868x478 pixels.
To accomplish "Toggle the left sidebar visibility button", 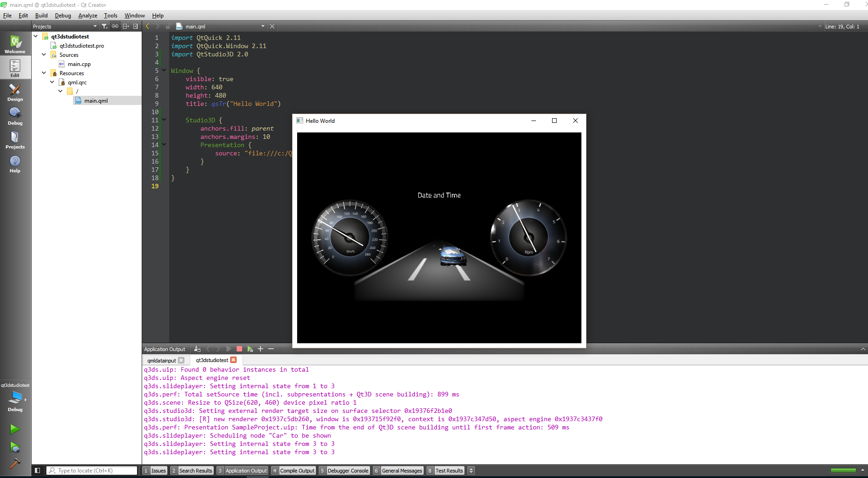I will pyautogui.click(x=38, y=471).
